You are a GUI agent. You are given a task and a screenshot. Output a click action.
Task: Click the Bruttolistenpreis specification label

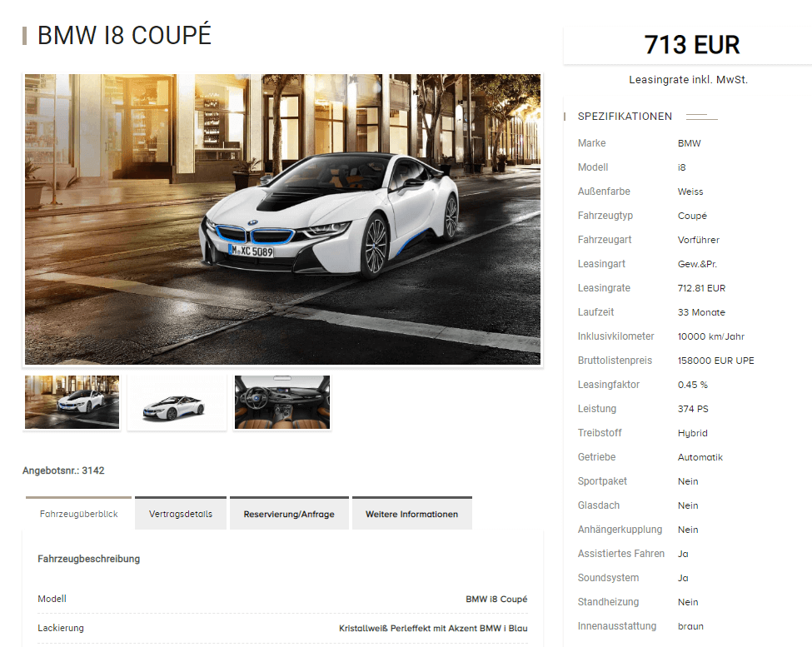pos(615,361)
